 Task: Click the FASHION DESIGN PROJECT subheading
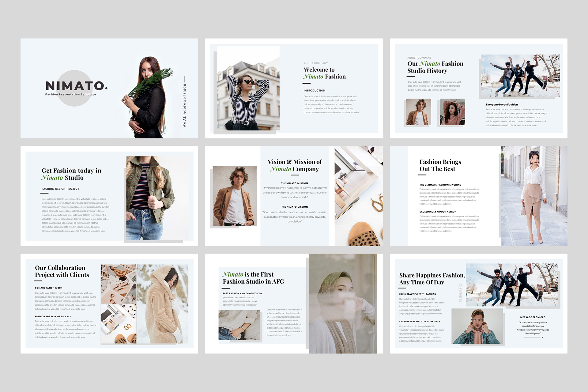pos(60,189)
